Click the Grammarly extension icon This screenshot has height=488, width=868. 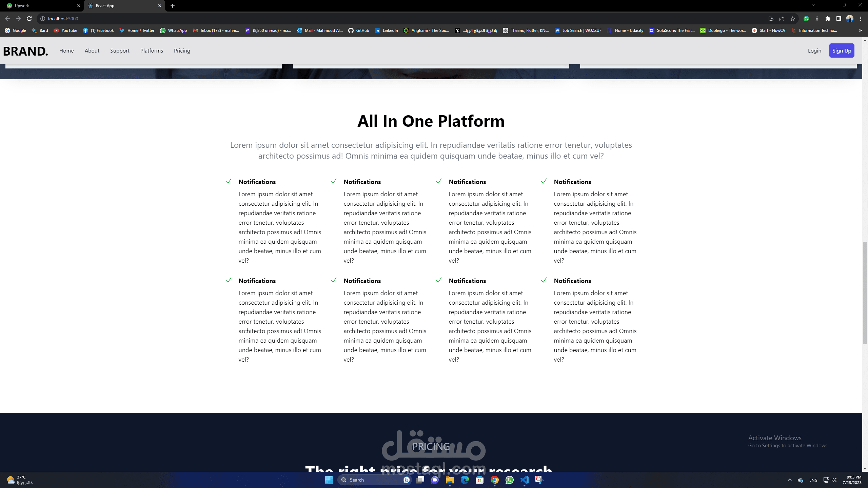806,19
